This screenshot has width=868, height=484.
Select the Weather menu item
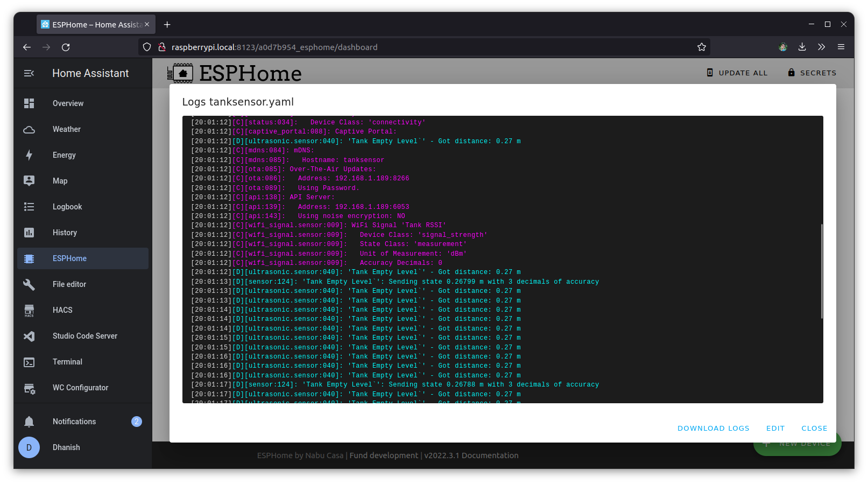[x=83, y=129]
